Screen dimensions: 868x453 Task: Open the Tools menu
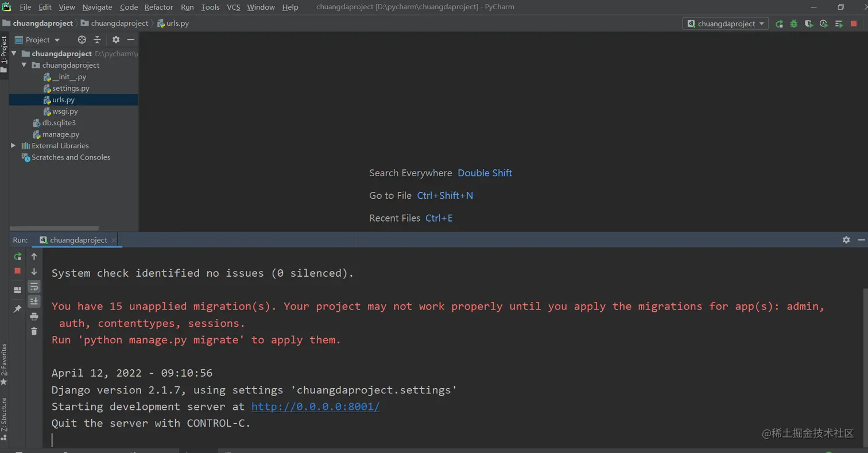211,7
